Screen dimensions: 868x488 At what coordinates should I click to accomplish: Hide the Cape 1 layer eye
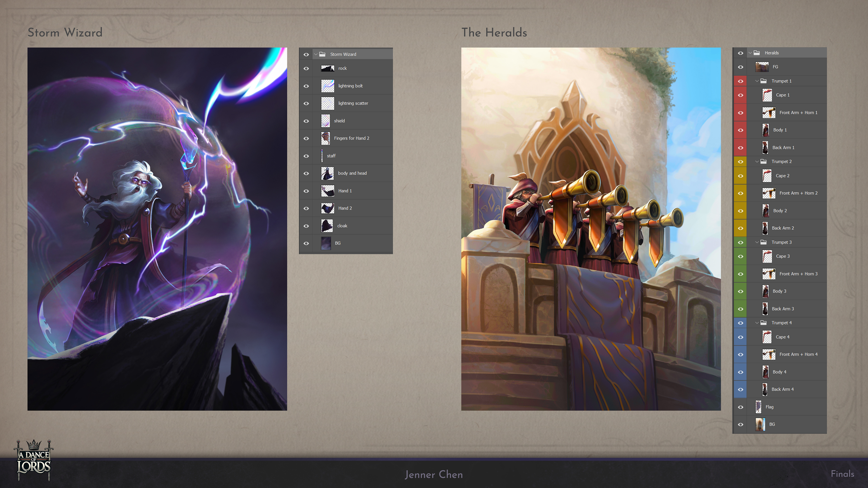pyautogui.click(x=740, y=95)
